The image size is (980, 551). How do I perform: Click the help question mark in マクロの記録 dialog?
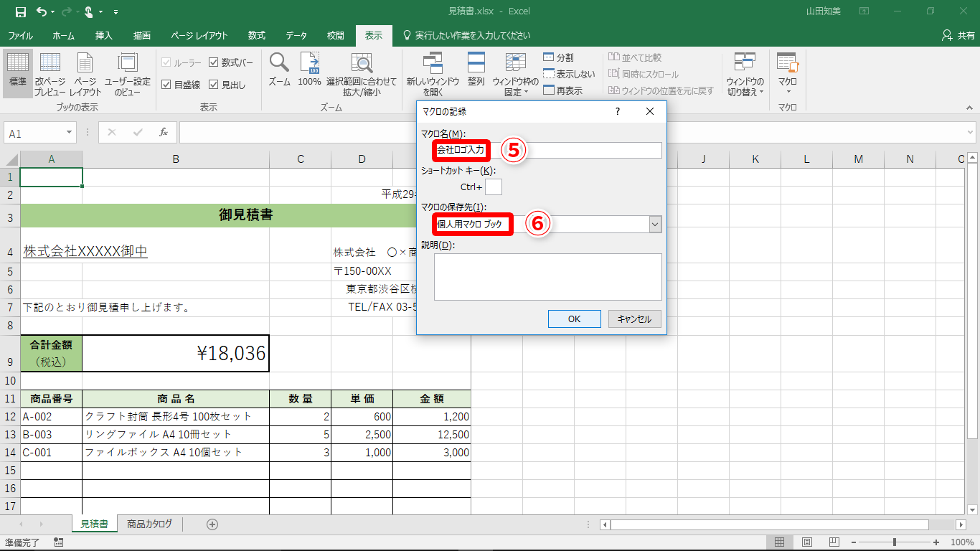617,111
